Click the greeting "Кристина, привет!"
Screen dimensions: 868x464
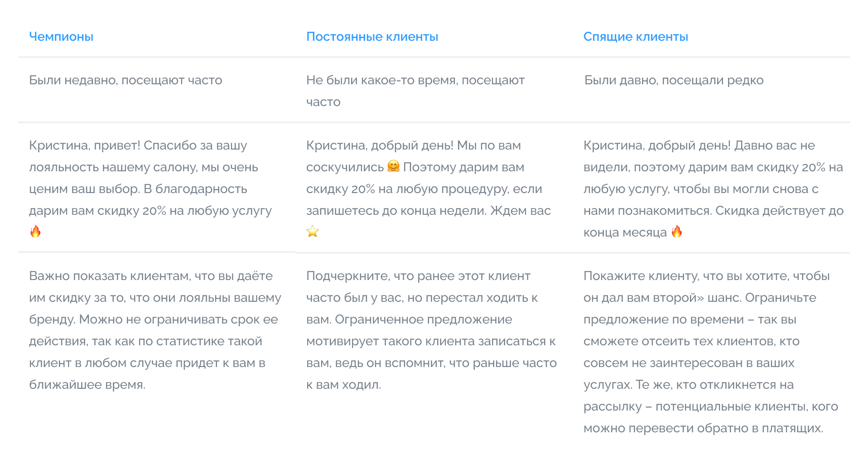coord(85,145)
